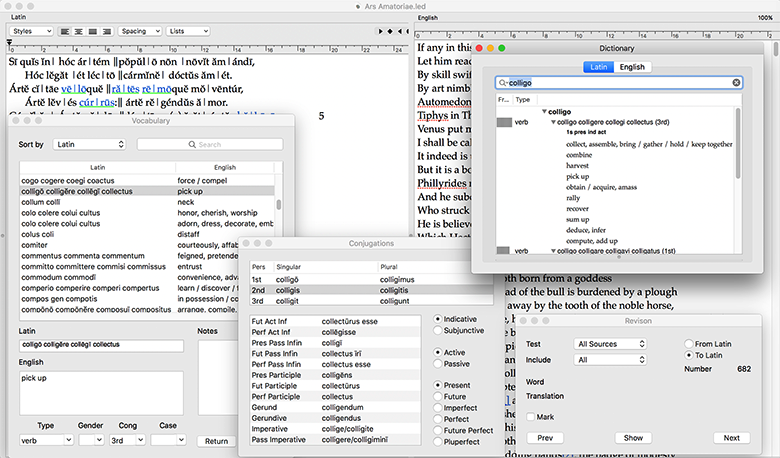
Task: Select Indicative mood
Action: tap(438, 319)
